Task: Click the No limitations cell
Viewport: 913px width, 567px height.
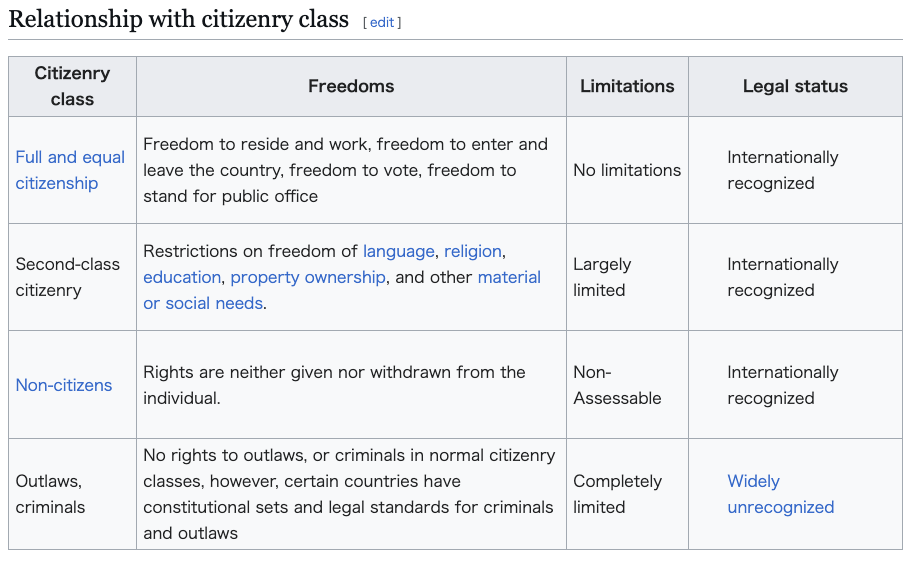Action: pyautogui.click(x=627, y=170)
